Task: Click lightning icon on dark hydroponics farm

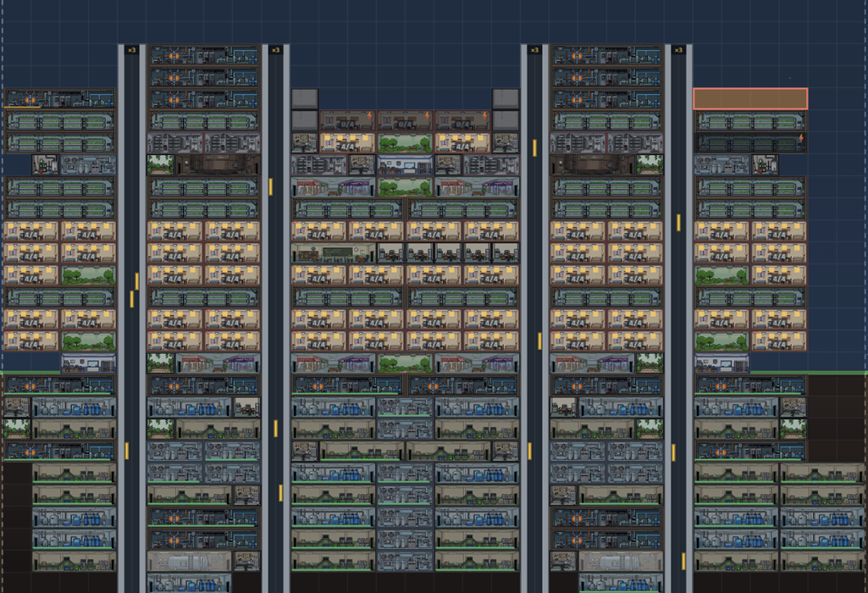Action: click(800, 138)
